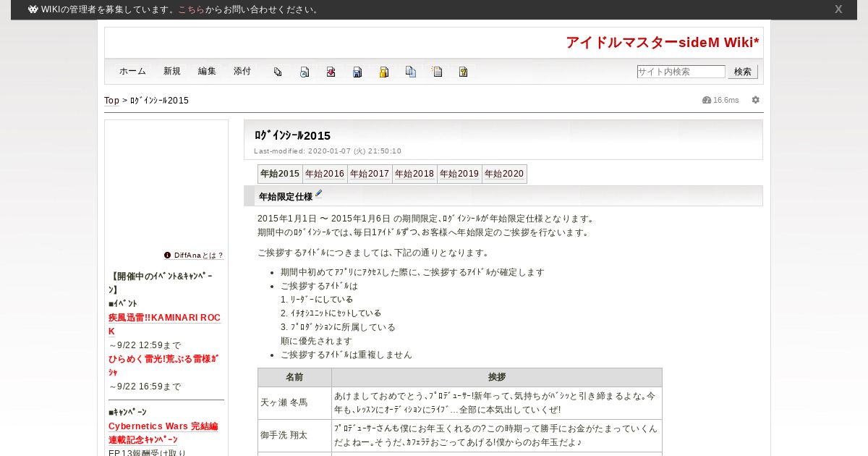The image size is (868, 456).
Task: Click the copy page icon in toolbar
Action: (x=278, y=72)
